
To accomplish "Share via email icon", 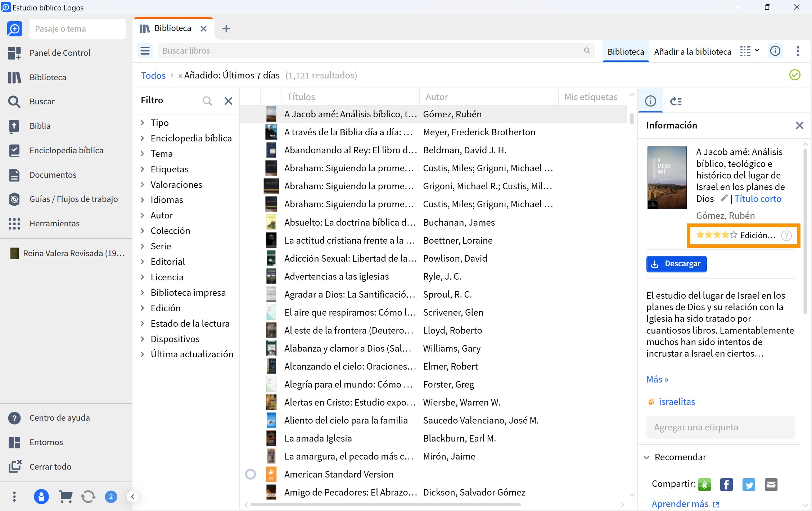I will [771, 485].
